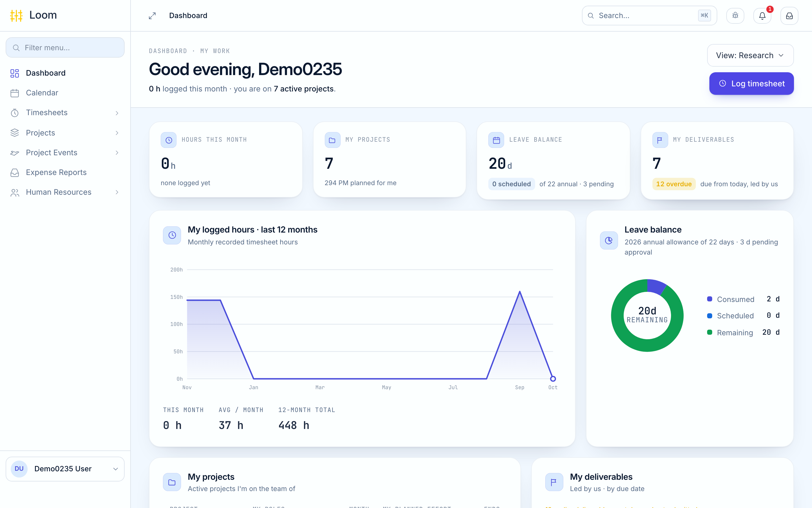
Task: Click the Log timesheet button
Action: click(x=751, y=84)
